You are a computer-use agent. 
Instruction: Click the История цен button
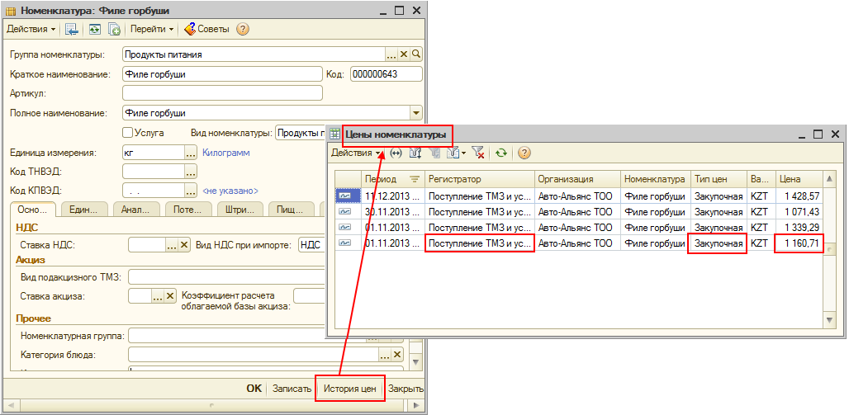349,389
